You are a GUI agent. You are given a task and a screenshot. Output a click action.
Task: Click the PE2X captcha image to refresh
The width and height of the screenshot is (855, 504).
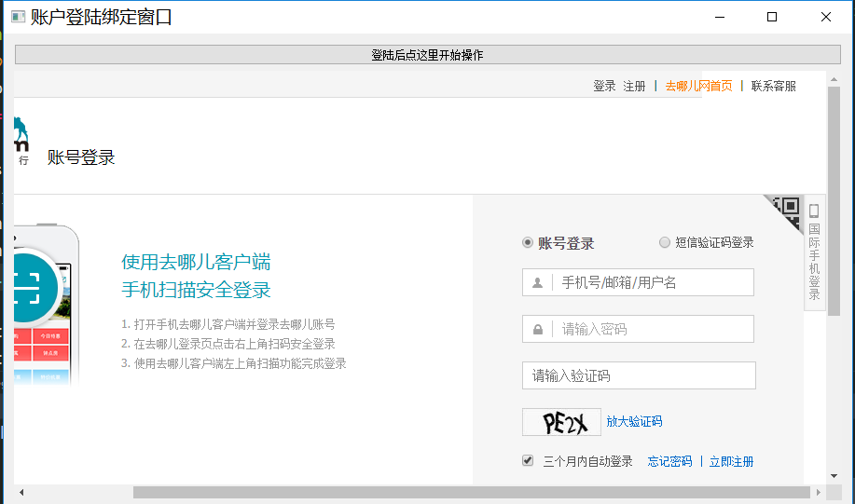point(561,422)
